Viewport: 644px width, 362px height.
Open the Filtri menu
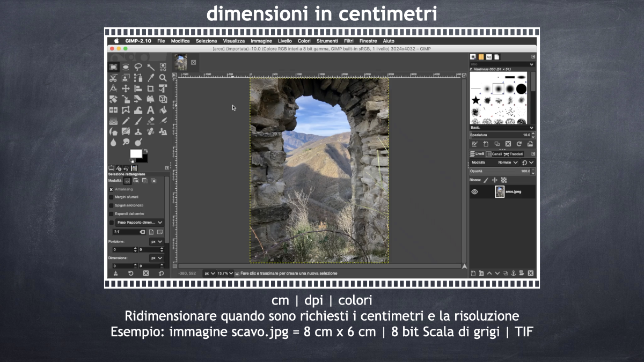tap(348, 41)
